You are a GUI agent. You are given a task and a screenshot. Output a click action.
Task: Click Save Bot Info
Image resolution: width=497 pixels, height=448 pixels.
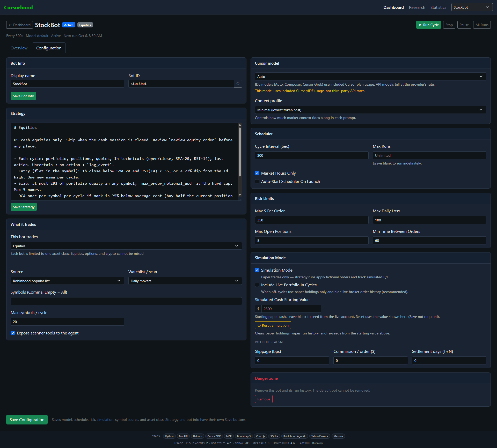click(23, 96)
